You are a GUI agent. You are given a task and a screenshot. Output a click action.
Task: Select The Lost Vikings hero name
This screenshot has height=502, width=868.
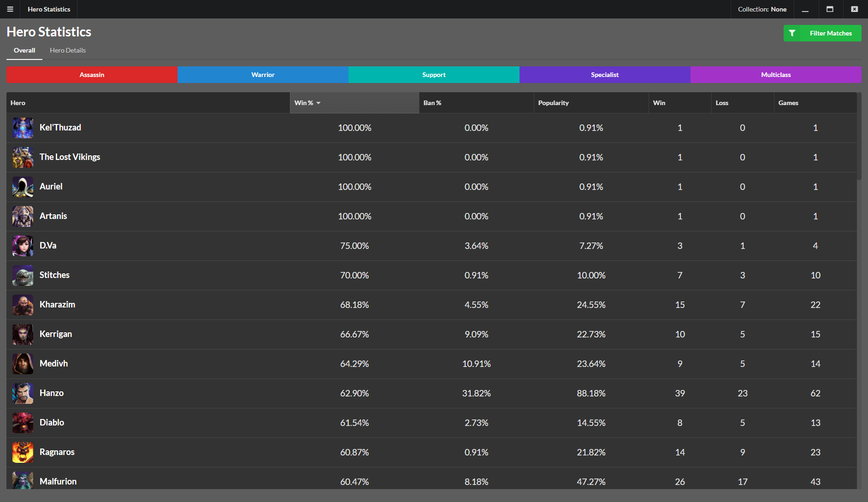click(70, 157)
